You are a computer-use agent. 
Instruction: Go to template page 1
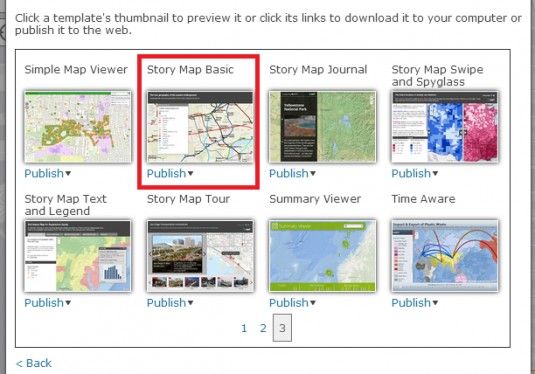244,328
